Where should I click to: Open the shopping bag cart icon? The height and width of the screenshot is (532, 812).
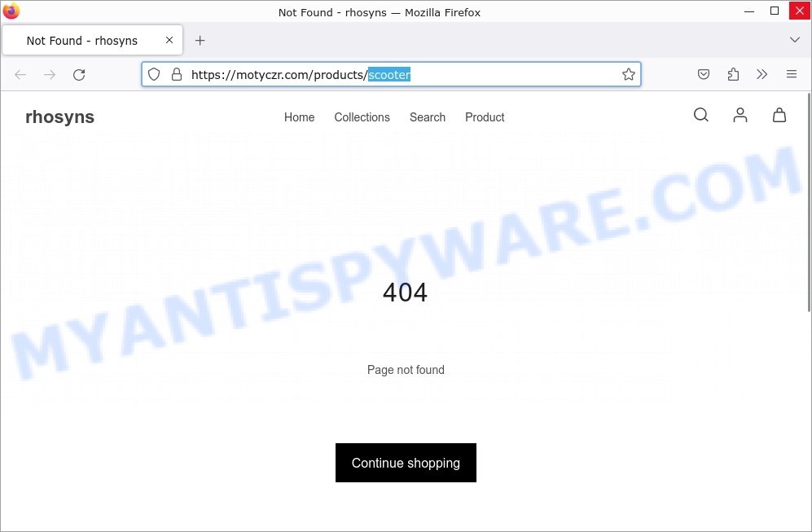779,115
